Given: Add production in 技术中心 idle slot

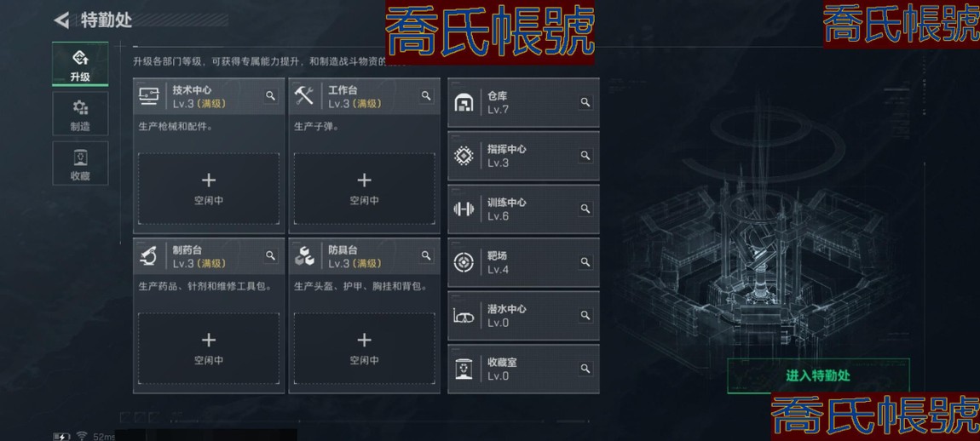Looking at the screenshot, I should [x=209, y=189].
